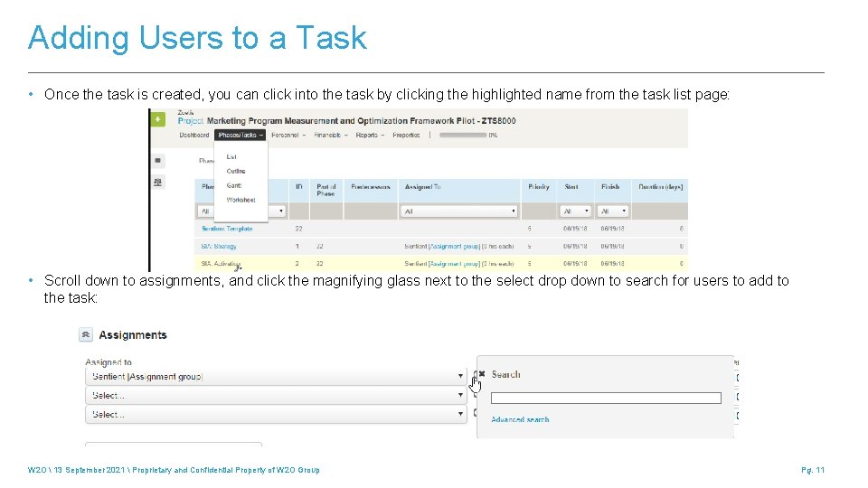Open the Phases/Tasks menu
The width and height of the screenshot is (868, 488).
[x=241, y=135]
